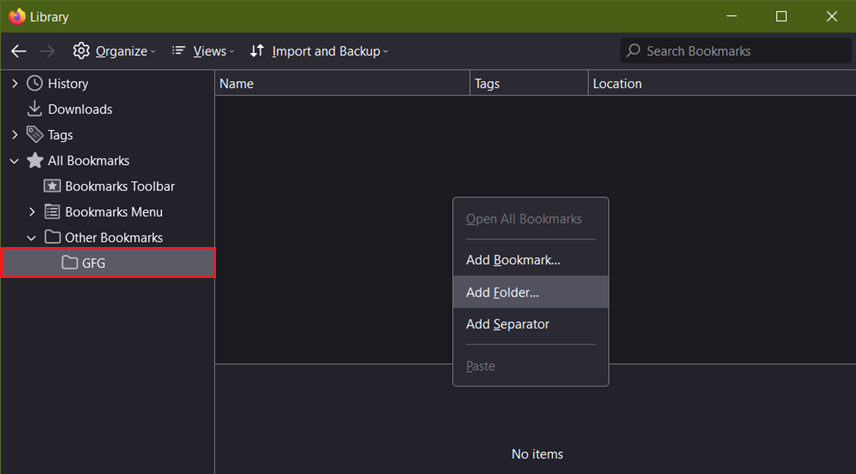Select Bookmarks Toolbar in the tree

click(120, 186)
